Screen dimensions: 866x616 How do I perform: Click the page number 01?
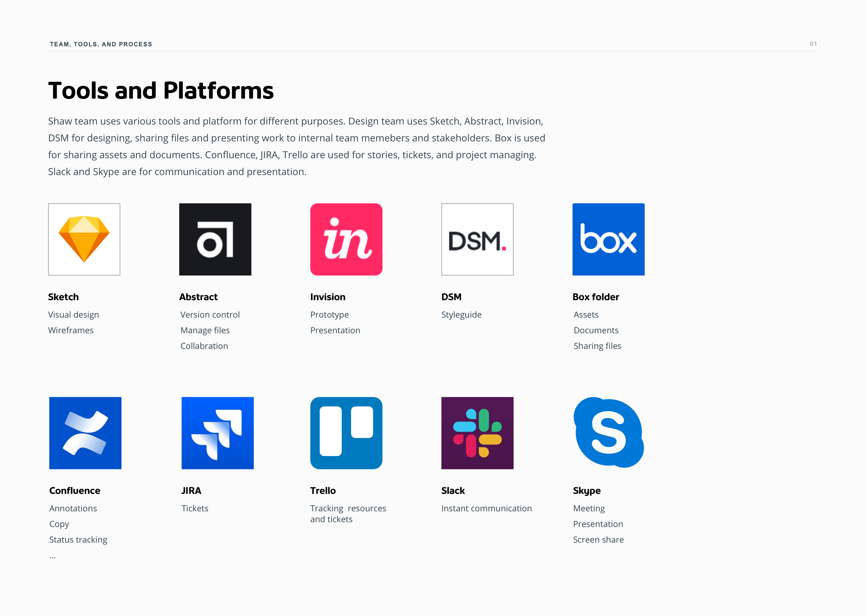[813, 44]
